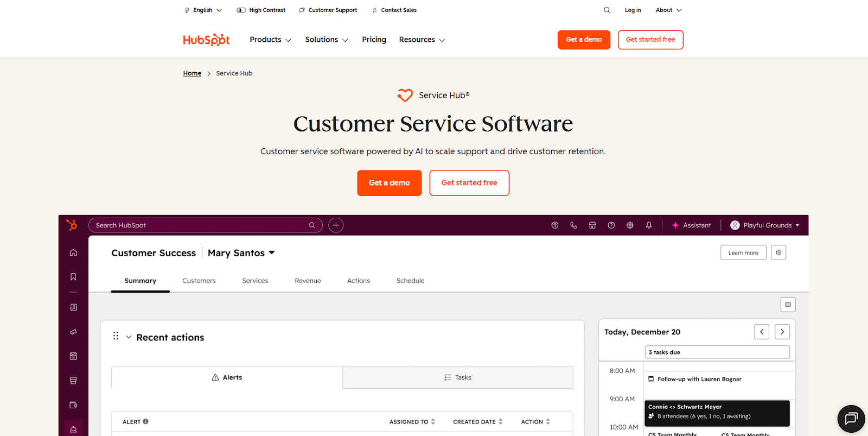Toggle High Contrast mode

click(261, 10)
